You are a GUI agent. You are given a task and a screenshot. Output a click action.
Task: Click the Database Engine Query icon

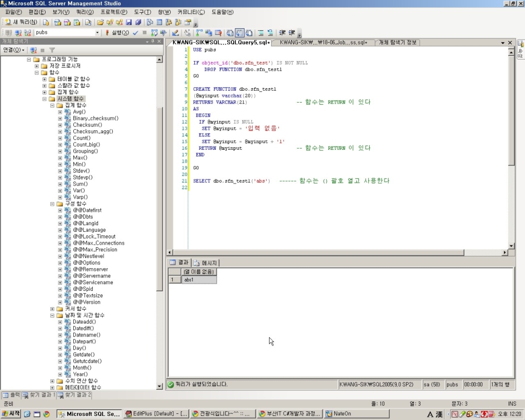point(46,23)
